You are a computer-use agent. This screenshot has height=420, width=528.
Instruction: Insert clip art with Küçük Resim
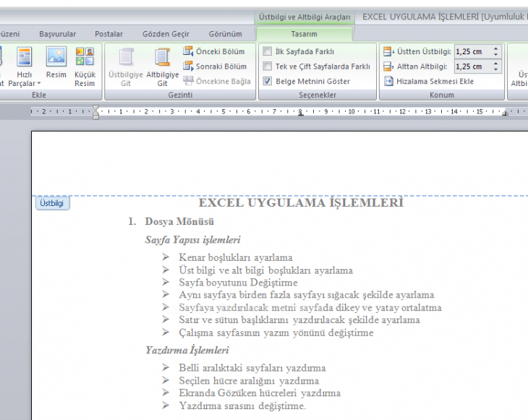[85, 65]
